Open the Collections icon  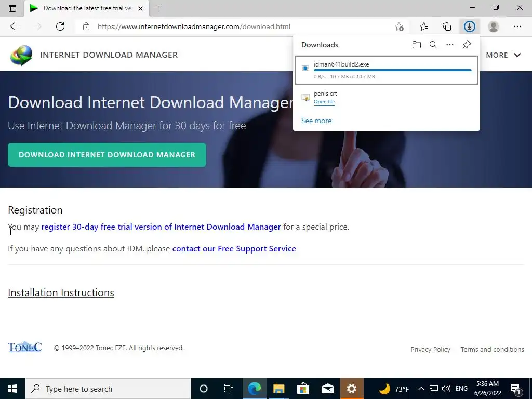(x=447, y=26)
